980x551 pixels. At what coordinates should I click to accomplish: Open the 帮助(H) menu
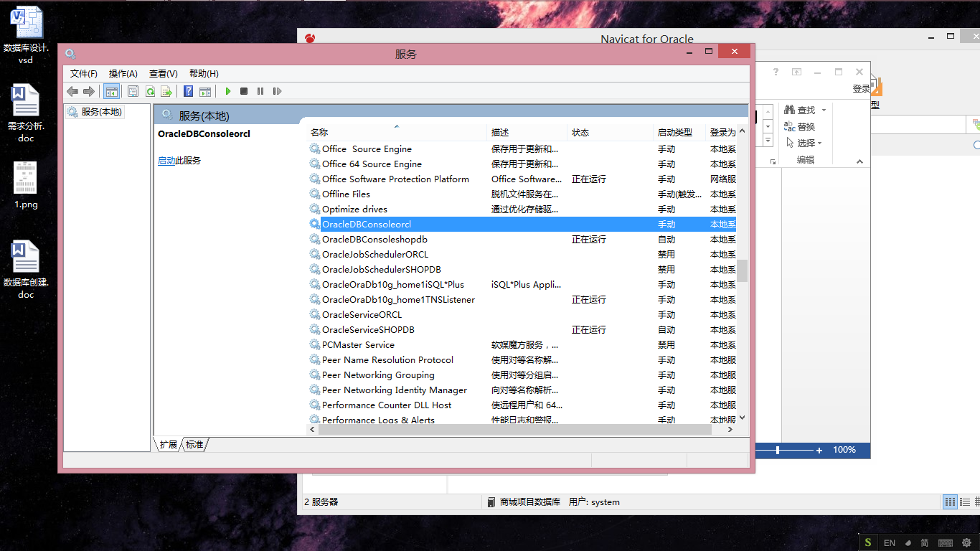(204, 73)
